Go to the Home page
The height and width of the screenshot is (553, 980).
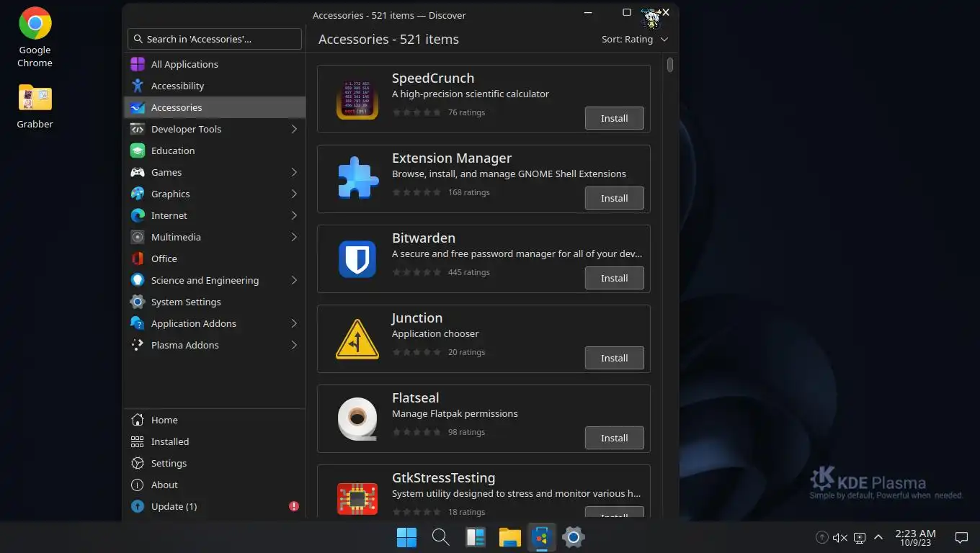[x=215, y=420]
